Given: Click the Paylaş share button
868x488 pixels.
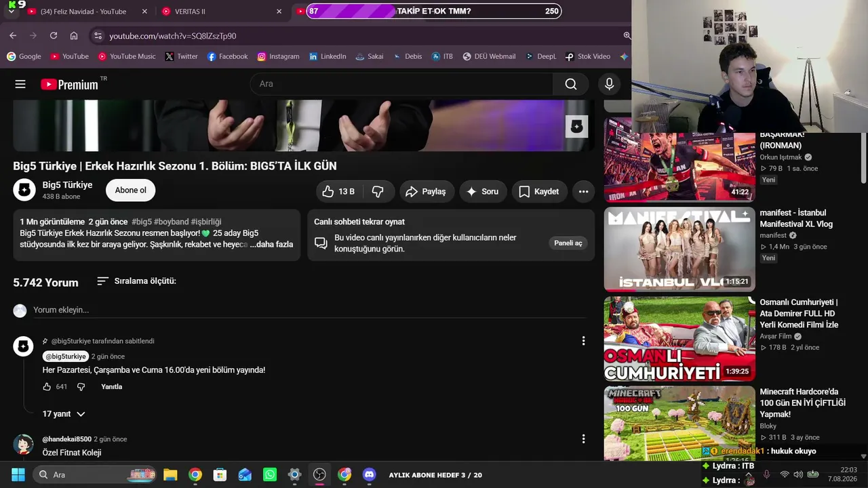Looking at the screenshot, I should pyautogui.click(x=426, y=192).
